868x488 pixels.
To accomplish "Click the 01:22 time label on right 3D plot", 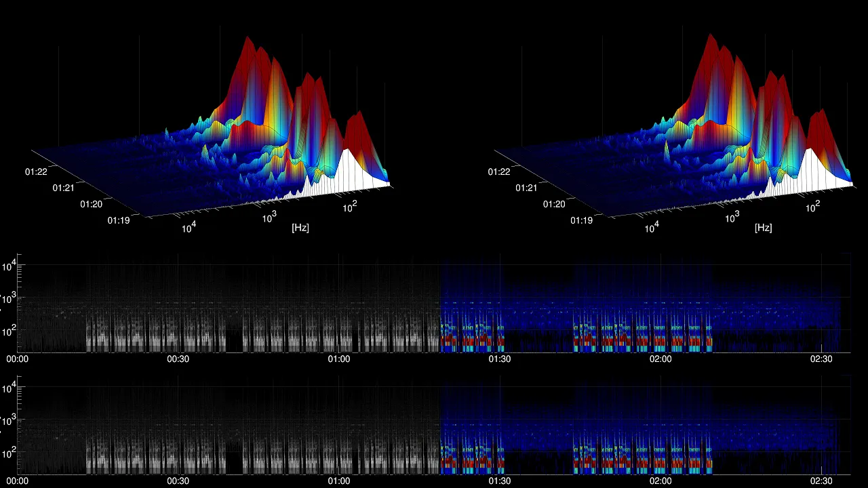I will (499, 171).
